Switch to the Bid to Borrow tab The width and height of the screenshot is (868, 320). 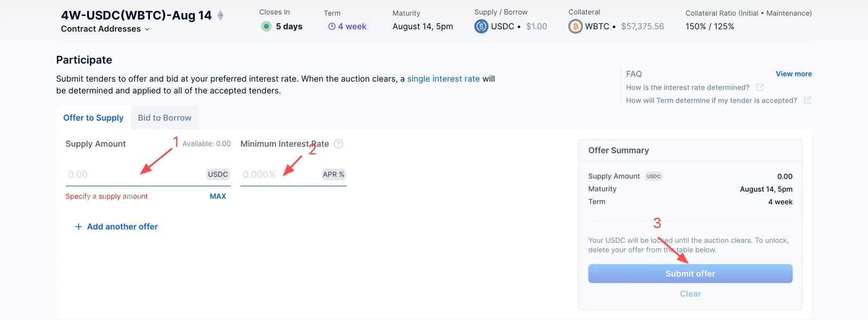point(164,118)
